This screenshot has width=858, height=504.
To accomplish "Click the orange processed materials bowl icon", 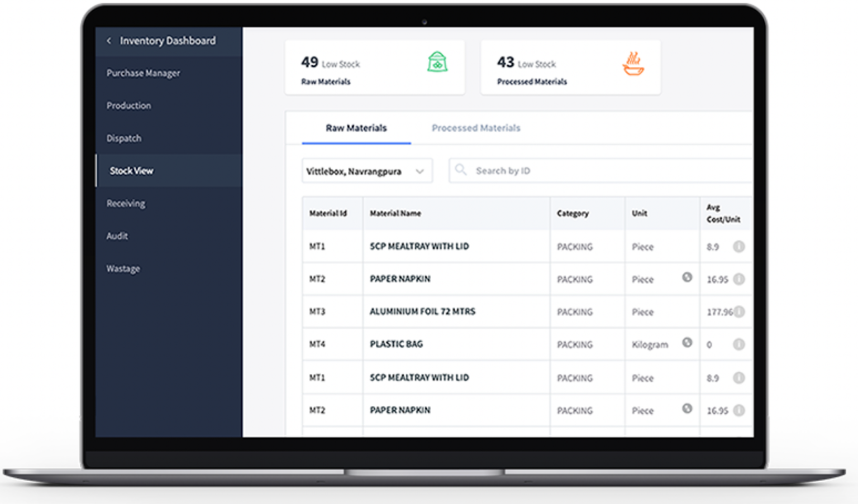I will [633, 64].
